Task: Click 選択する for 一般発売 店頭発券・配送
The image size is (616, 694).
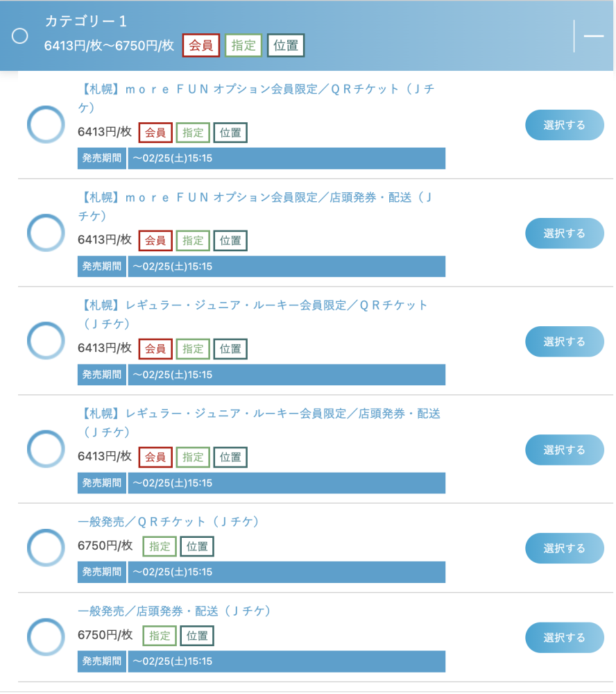Action: (564, 638)
